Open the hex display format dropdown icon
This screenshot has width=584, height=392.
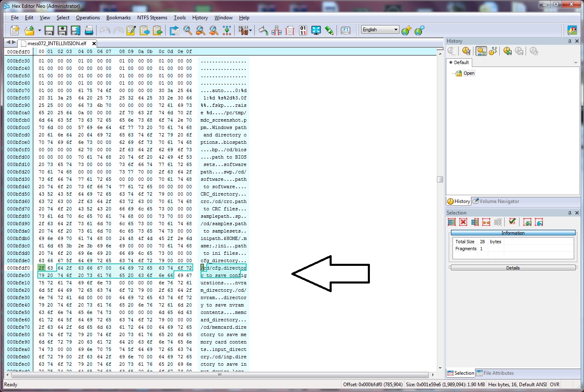[x=244, y=30]
